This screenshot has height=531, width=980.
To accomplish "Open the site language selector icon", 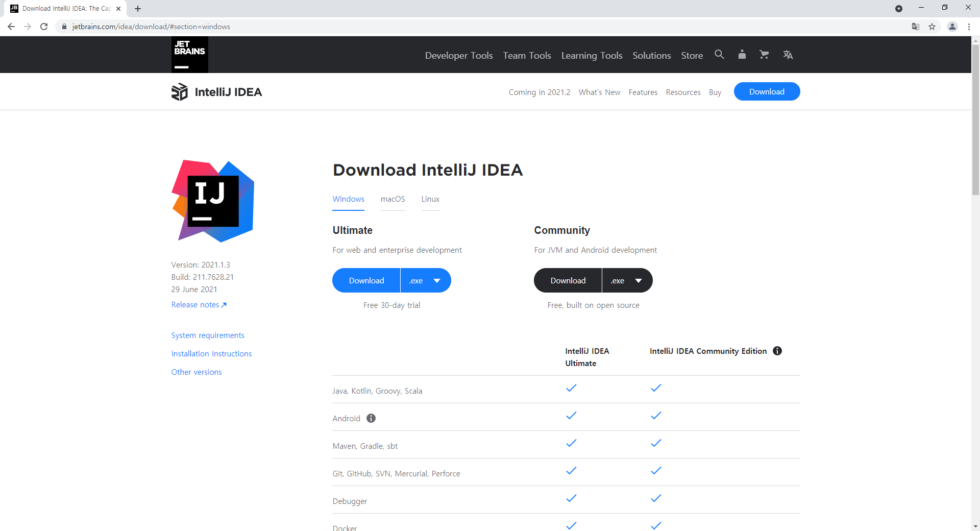I will [788, 55].
